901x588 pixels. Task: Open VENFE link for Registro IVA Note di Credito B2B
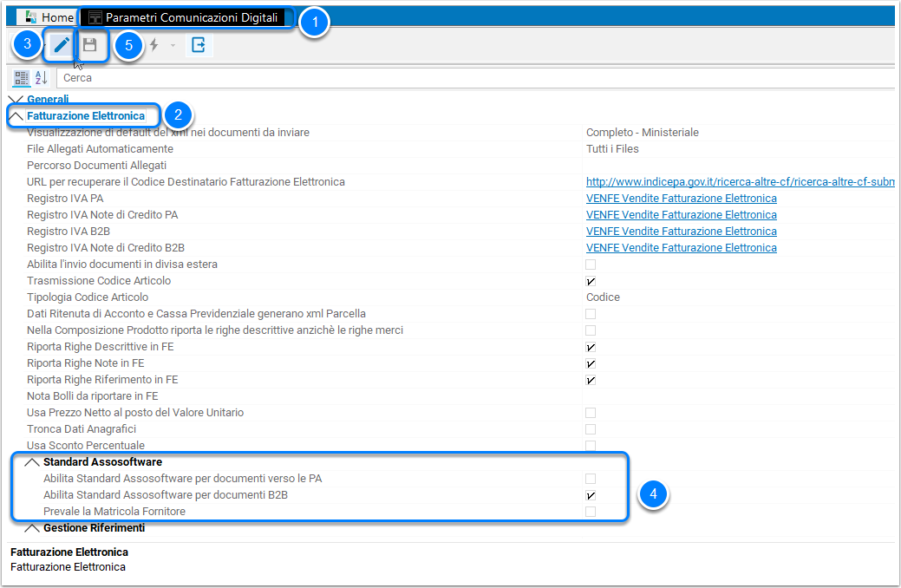click(682, 248)
